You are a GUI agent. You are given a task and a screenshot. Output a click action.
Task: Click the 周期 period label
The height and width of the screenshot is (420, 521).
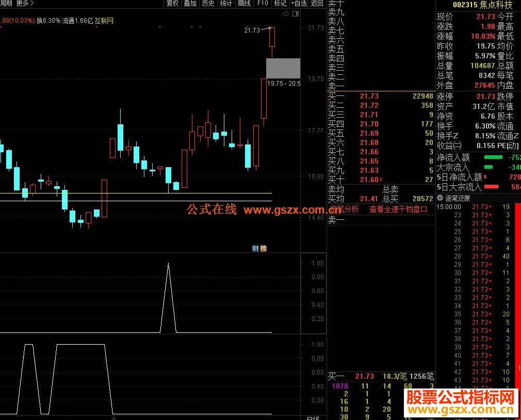click(x=6, y=3)
